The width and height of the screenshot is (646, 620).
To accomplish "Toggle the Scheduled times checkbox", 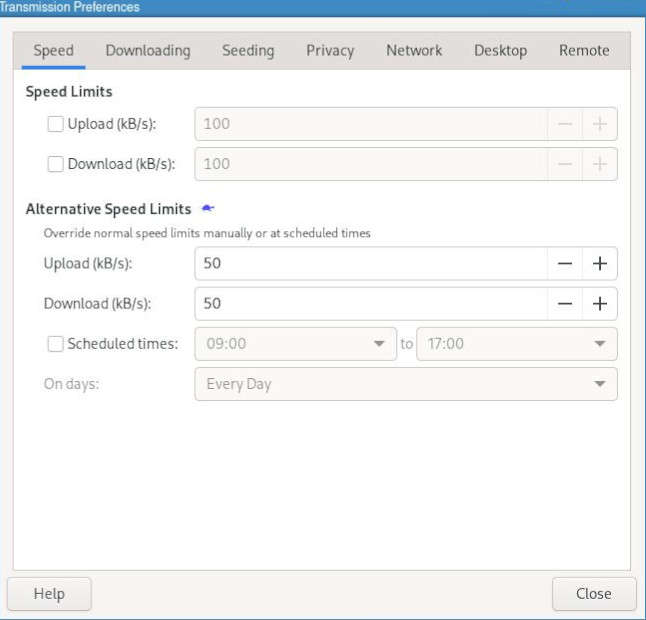I will pyautogui.click(x=56, y=344).
